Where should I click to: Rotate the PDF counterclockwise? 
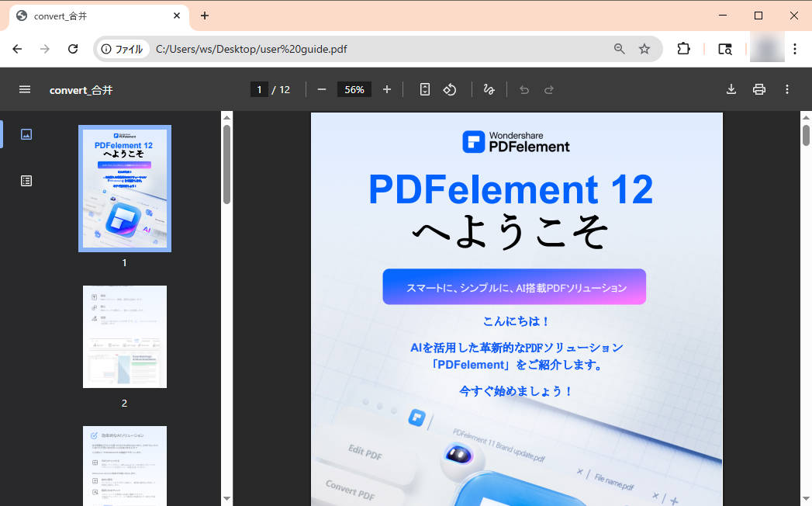(x=450, y=89)
